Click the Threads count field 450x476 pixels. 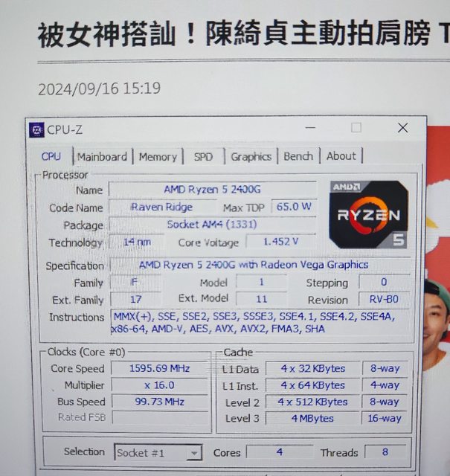click(385, 452)
